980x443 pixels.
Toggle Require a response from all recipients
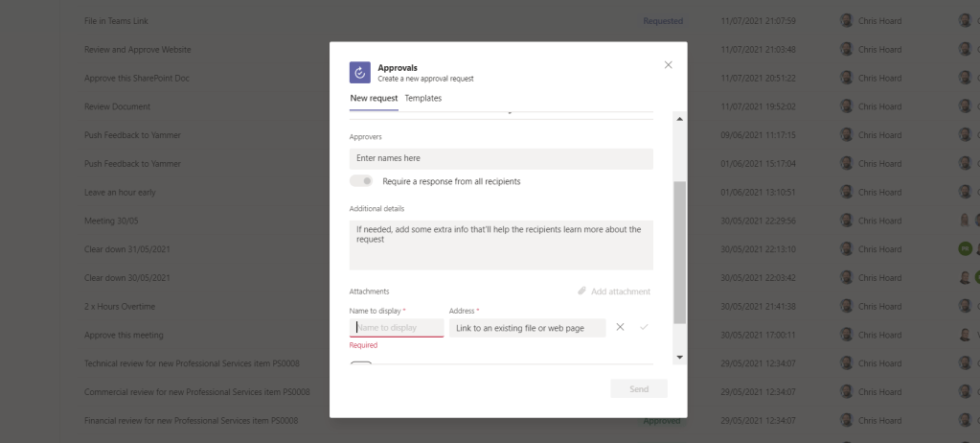[x=362, y=181]
